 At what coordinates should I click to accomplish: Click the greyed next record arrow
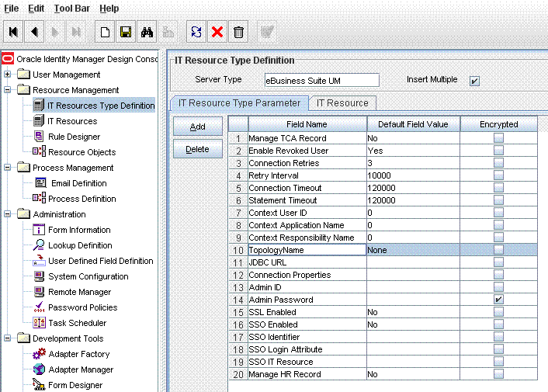point(55,32)
